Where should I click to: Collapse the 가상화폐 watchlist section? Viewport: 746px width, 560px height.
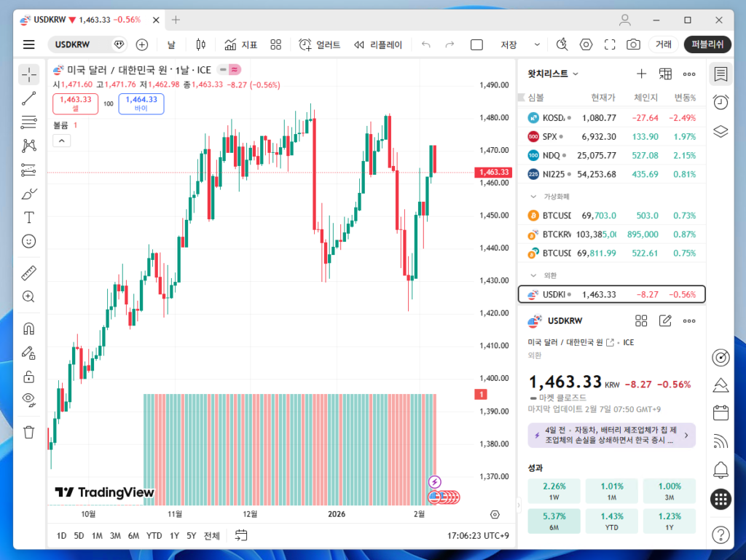coord(533,197)
